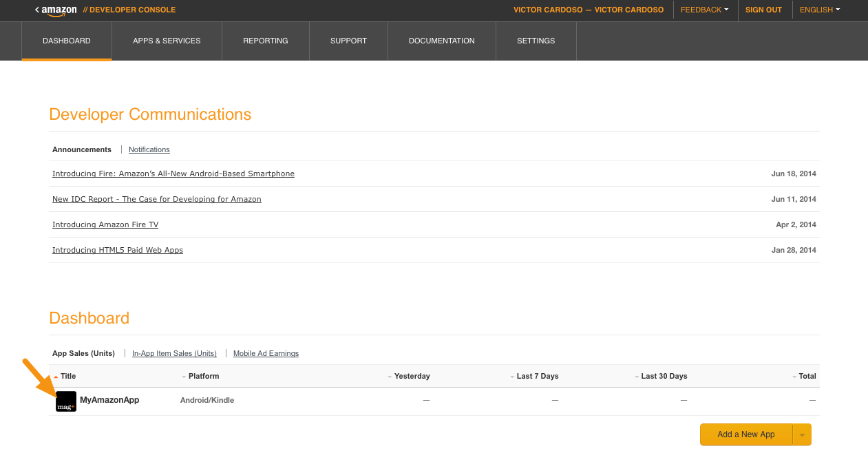Open the Settings tab
Image resolution: width=868 pixels, height=473 pixels.
536,41
